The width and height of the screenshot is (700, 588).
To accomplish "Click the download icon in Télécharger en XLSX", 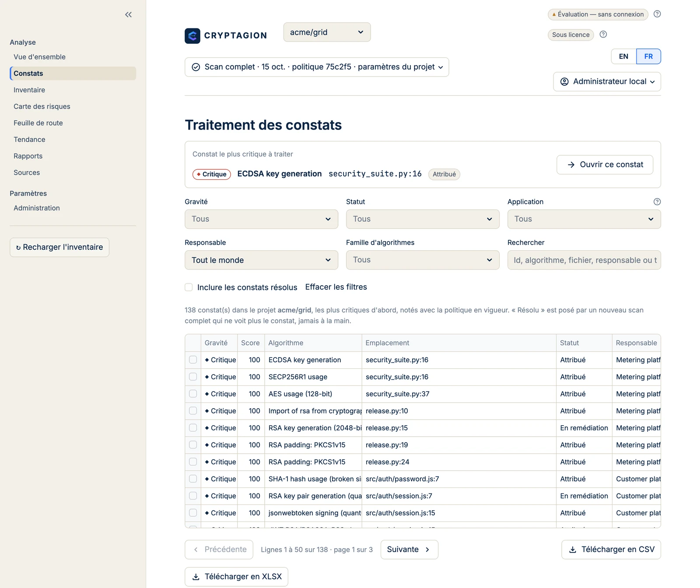I will point(196,577).
